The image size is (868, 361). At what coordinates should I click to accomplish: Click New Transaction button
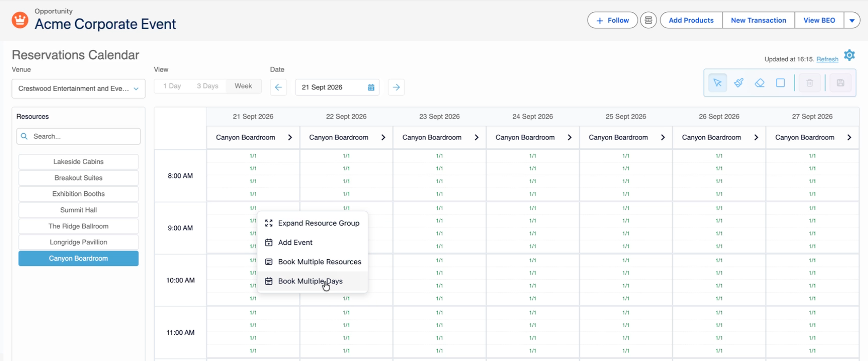tap(758, 21)
